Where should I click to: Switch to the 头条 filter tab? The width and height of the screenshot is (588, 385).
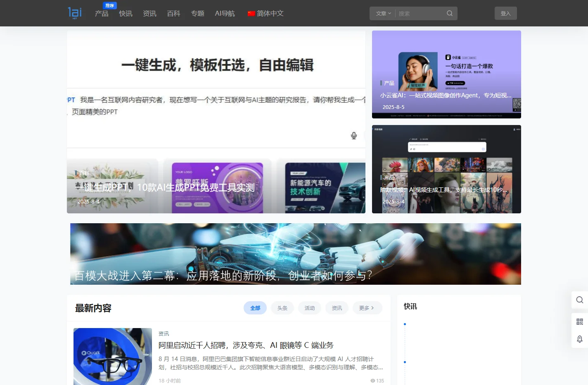point(282,308)
